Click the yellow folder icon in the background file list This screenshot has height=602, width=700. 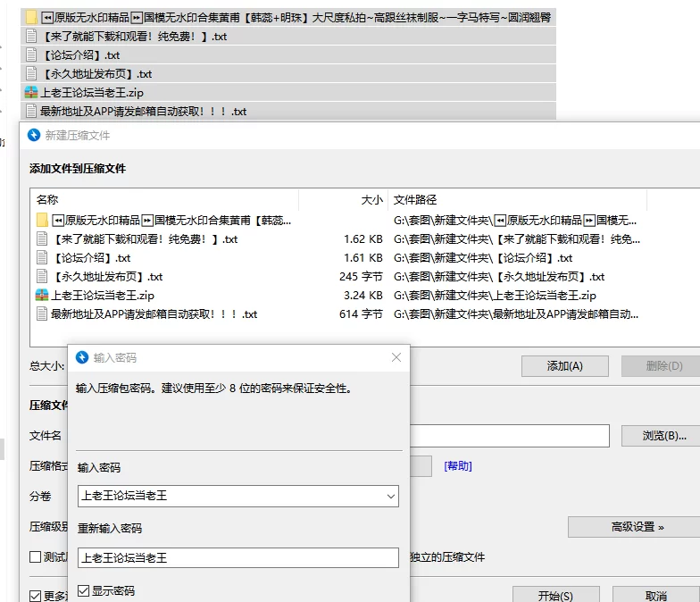tap(31, 17)
